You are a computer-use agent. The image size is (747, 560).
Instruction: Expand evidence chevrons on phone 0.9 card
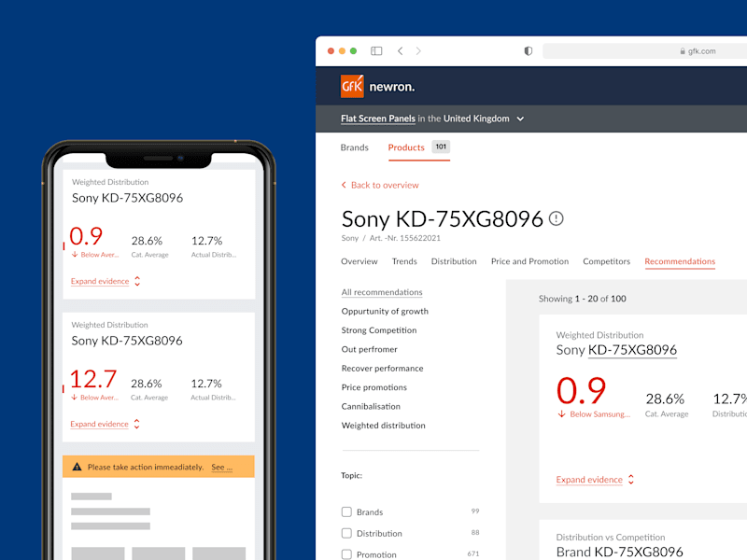pos(137,281)
